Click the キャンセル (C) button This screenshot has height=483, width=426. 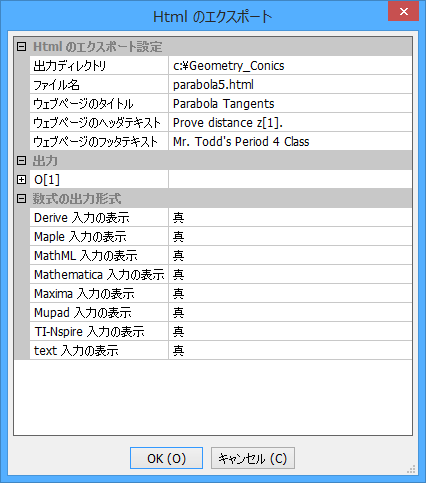point(253,458)
